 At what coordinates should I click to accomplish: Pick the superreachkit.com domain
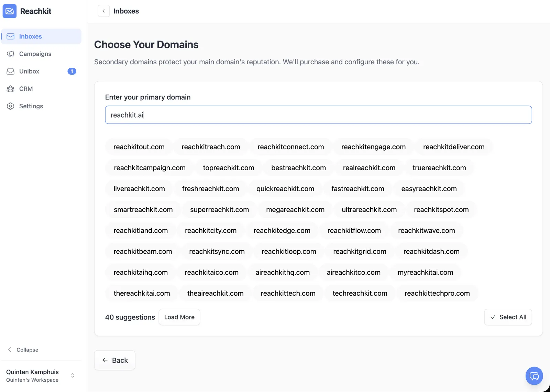coord(220,210)
